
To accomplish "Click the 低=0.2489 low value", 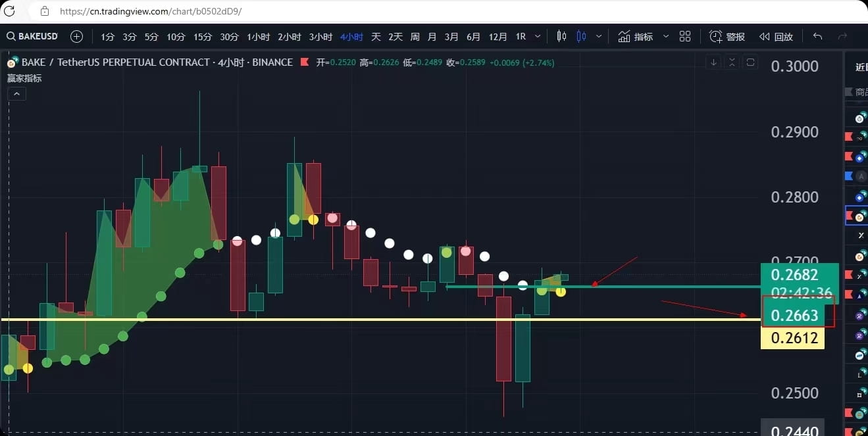I will [422, 63].
